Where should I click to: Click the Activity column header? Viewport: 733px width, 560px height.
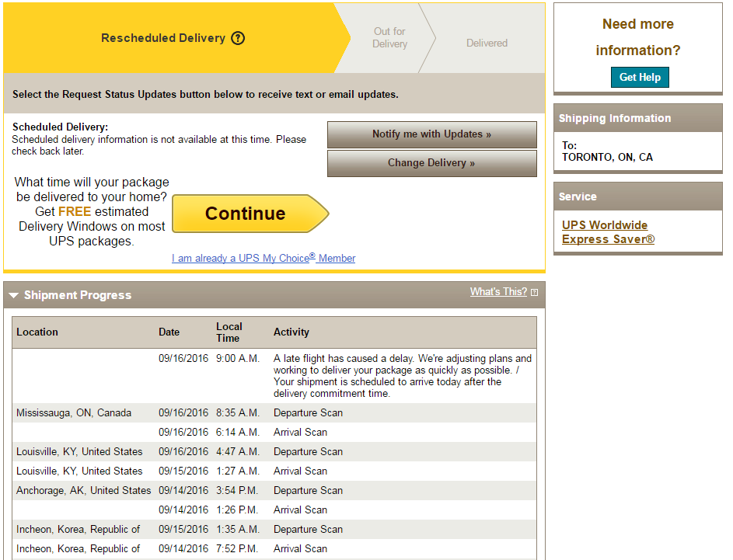pyautogui.click(x=291, y=332)
